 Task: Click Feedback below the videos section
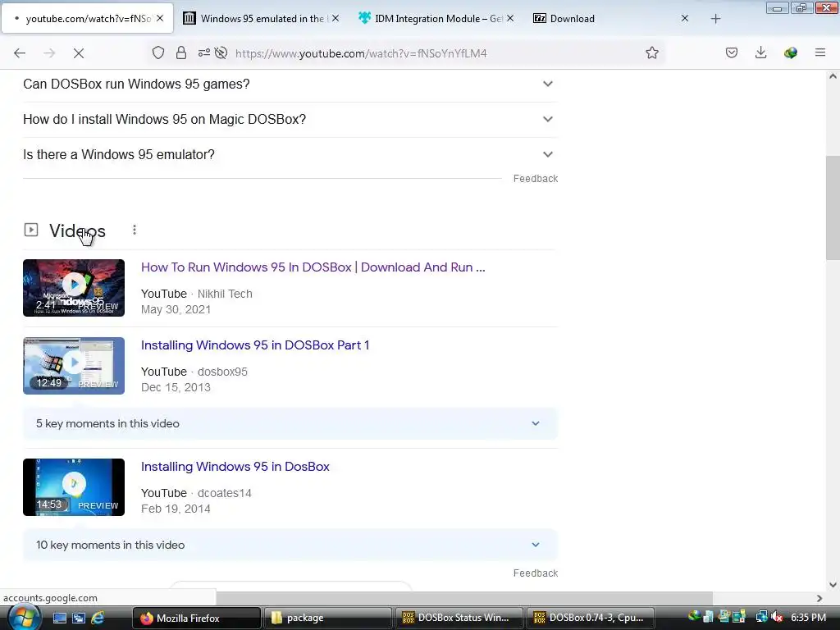[x=535, y=573]
